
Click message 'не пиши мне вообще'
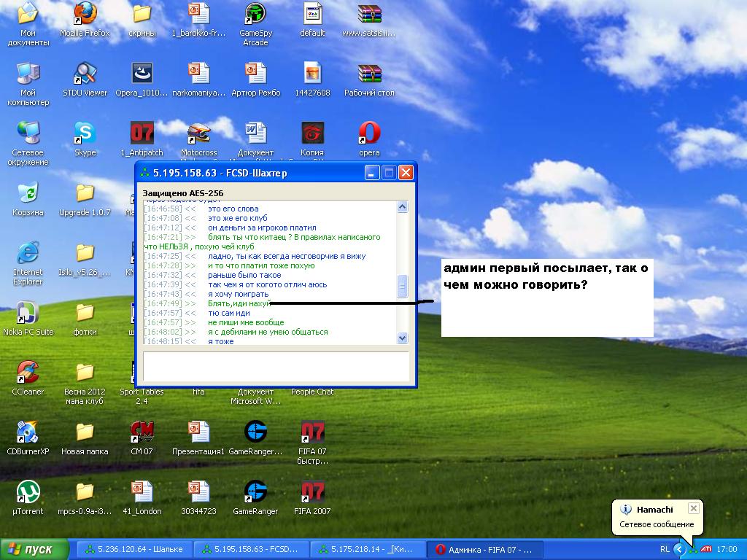pyautogui.click(x=246, y=322)
